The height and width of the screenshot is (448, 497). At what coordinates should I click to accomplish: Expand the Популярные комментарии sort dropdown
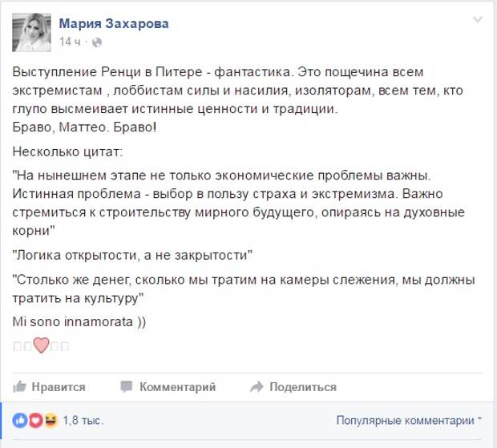[x=409, y=421]
